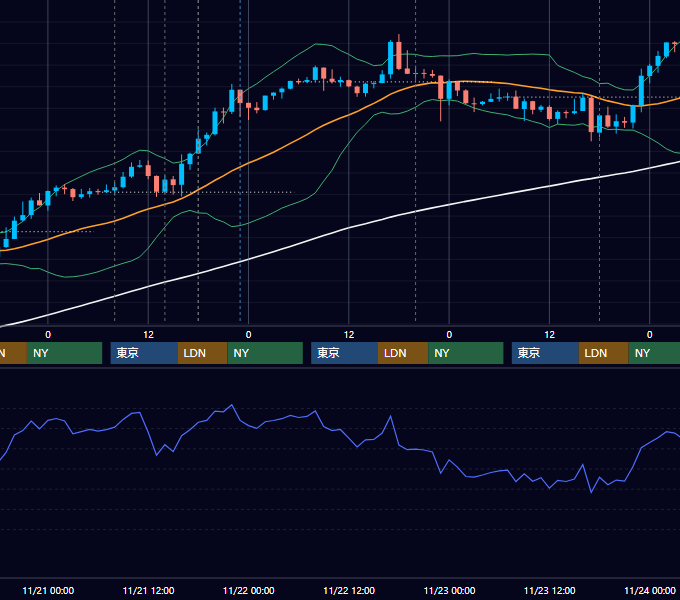Select the LDN session block for 11/22
Viewport: 680px width, 600px height.
coord(403,353)
